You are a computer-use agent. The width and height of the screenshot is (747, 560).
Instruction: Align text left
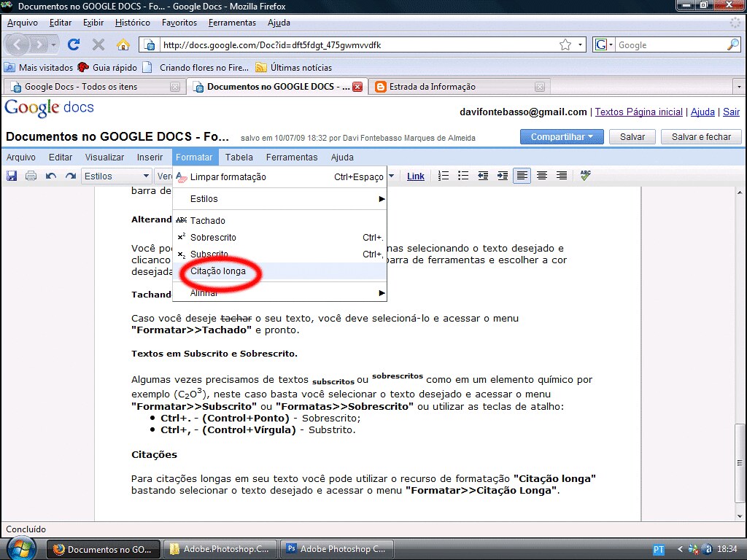click(x=522, y=176)
